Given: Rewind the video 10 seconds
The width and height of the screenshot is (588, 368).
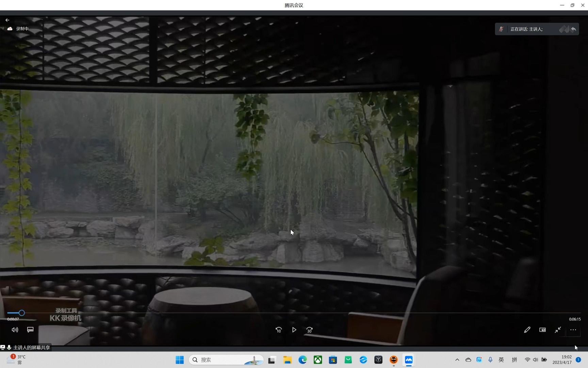Looking at the screenshot, I should pyautogui.click(x=279, y=330).
